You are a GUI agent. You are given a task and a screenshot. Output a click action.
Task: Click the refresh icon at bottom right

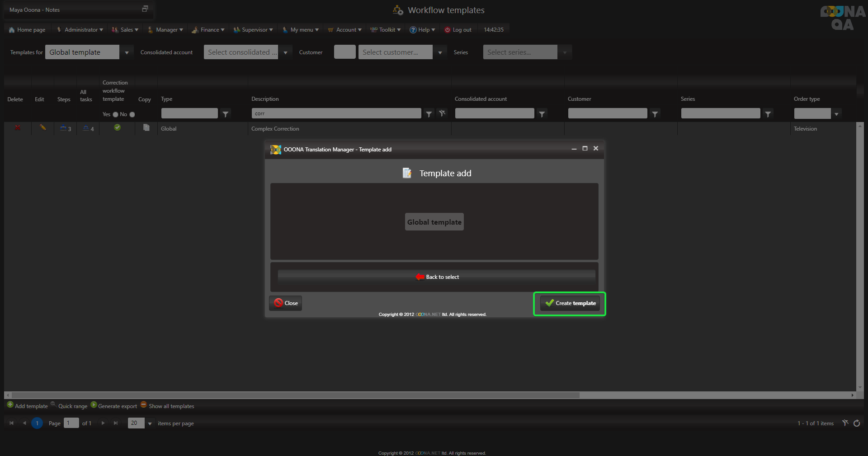click(x=857, y=423)
